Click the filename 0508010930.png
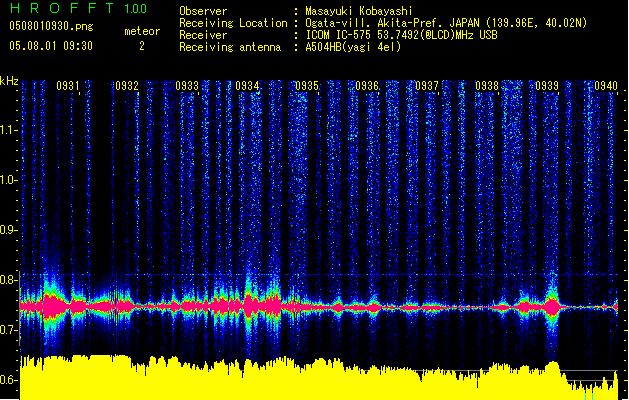This screenshot has width=629, height=400. click(51, 26)
